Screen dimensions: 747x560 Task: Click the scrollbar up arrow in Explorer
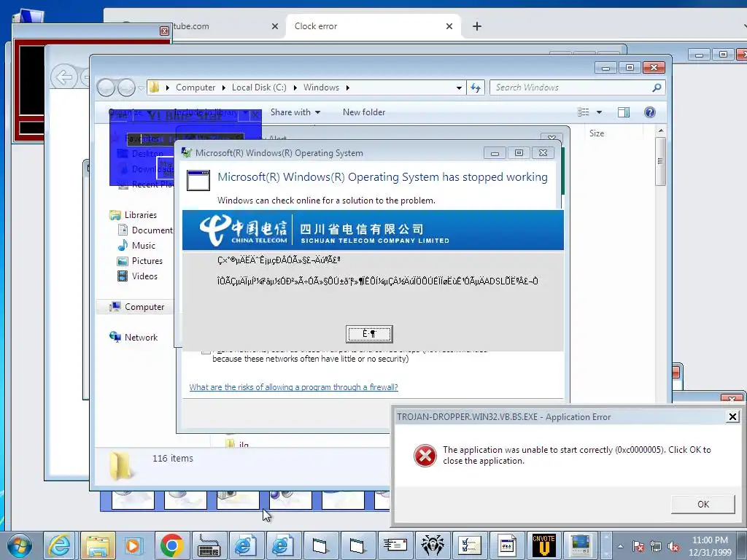(660, 131)
